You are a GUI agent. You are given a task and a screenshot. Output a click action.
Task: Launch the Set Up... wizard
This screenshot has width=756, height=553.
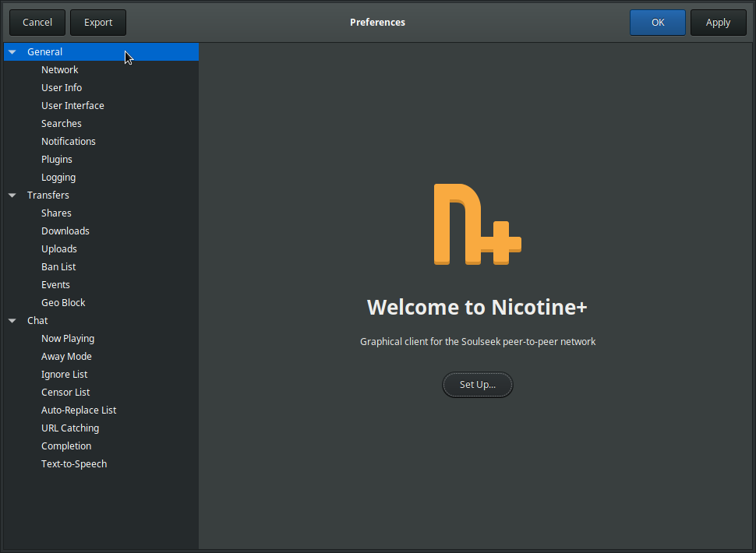(477, 385)
